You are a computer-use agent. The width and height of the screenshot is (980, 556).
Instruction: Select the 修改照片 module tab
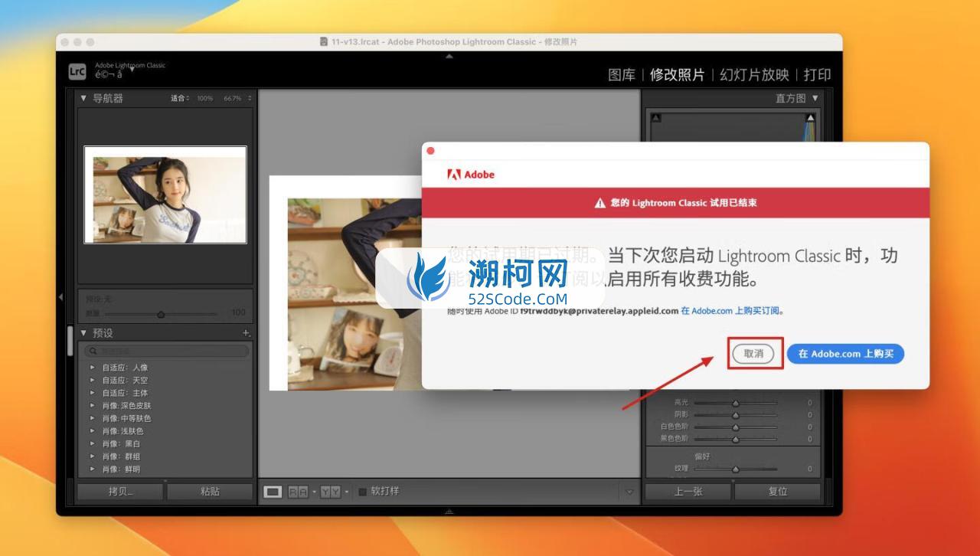[x=677, y=75]
